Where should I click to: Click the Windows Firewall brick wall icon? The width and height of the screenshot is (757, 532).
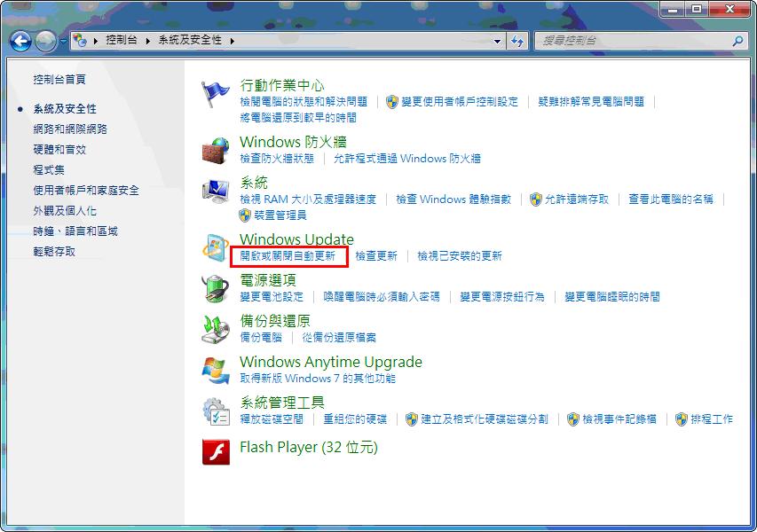point(216,151)
